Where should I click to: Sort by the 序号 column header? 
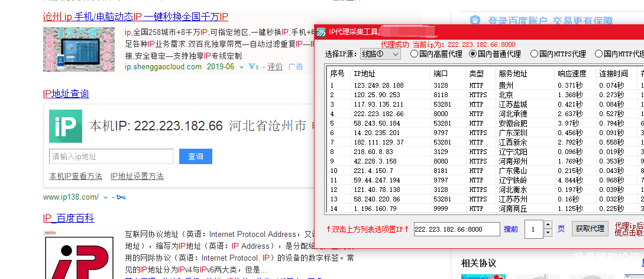338,73
